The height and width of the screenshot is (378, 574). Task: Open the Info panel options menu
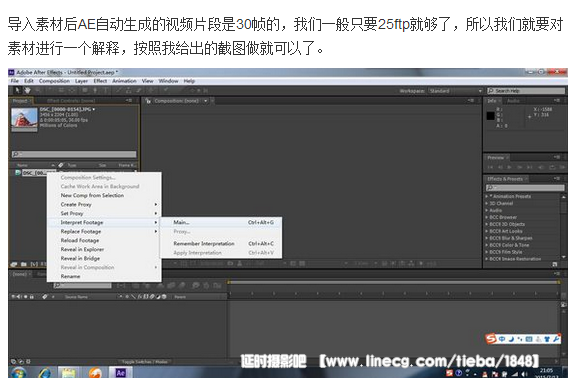point(557,100)
